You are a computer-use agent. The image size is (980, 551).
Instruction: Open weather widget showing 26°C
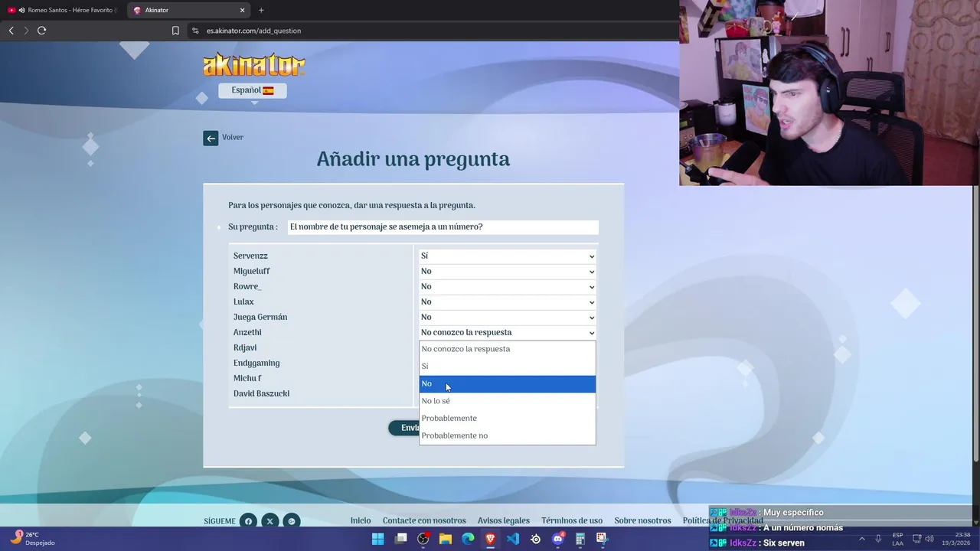(32, 539)
